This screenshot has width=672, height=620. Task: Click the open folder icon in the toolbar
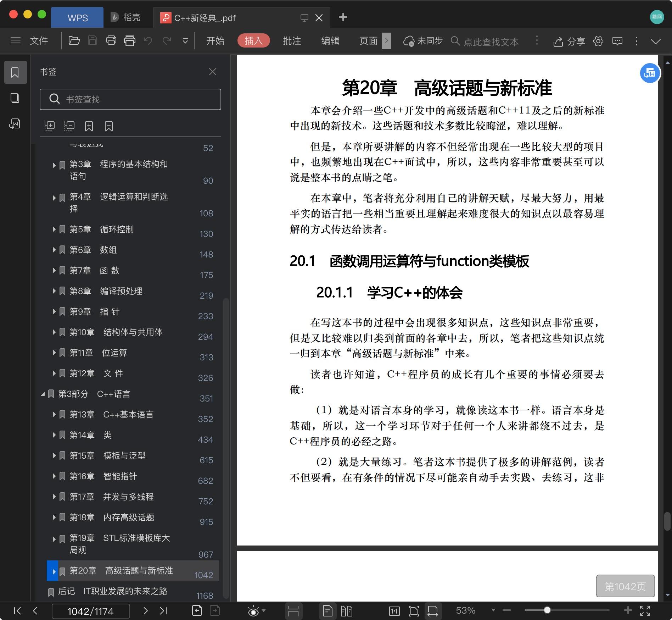point(74,40)
